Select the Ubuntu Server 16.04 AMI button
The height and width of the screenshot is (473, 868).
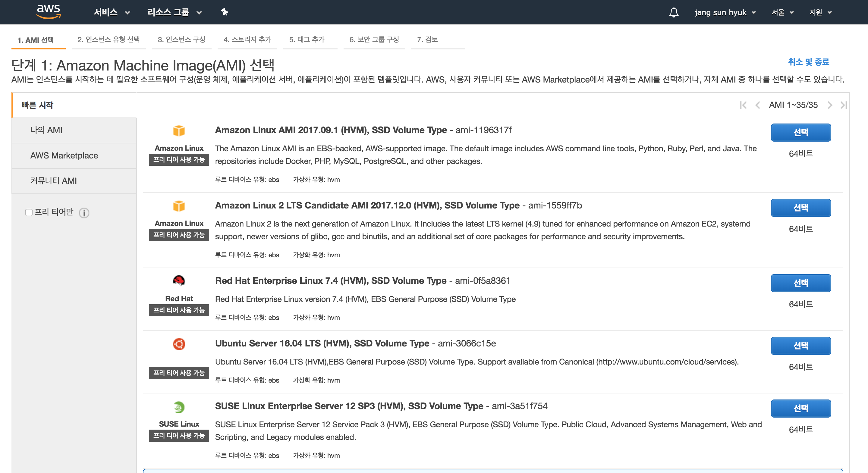point(800,346)
